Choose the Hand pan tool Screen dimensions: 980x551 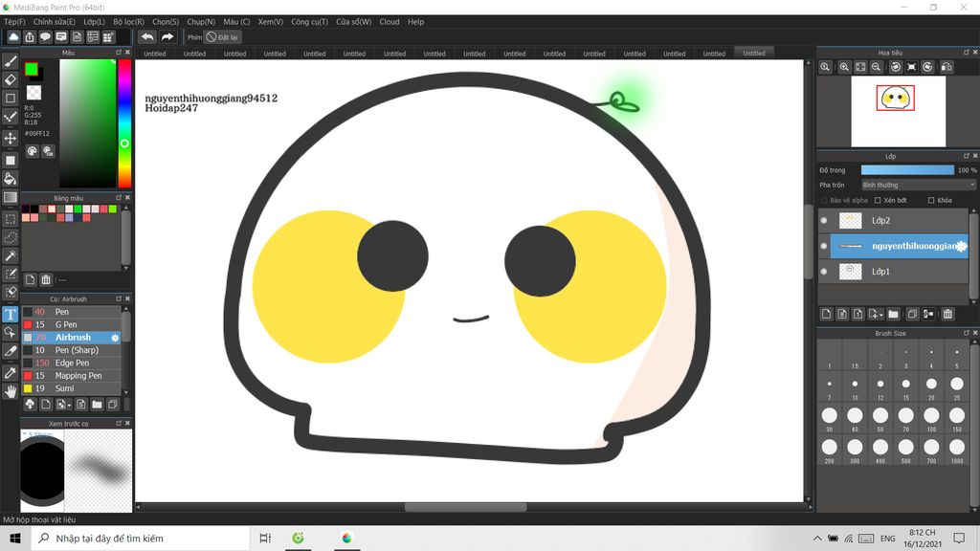[x=10, y=391]
